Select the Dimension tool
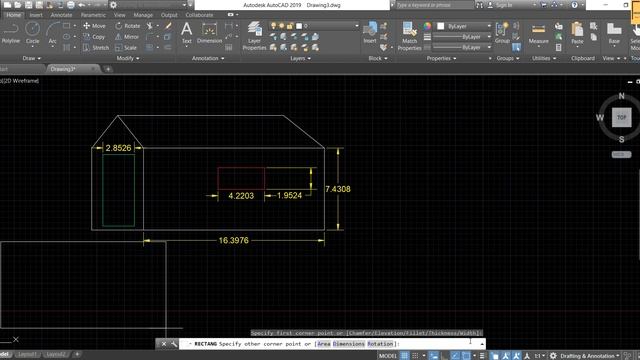Screen dimensions: 640x360 (209, 33)
